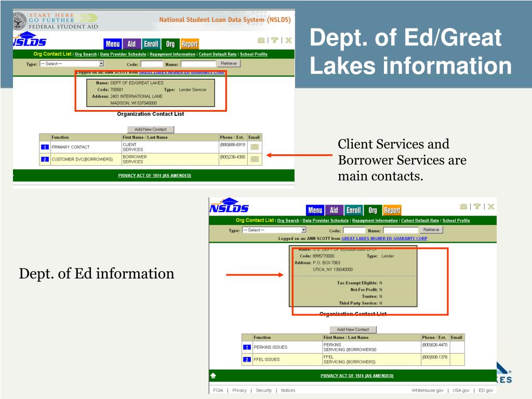Click email envelope for Client Services row
This screenshot has width=532, height=399.
coord(255,147)
